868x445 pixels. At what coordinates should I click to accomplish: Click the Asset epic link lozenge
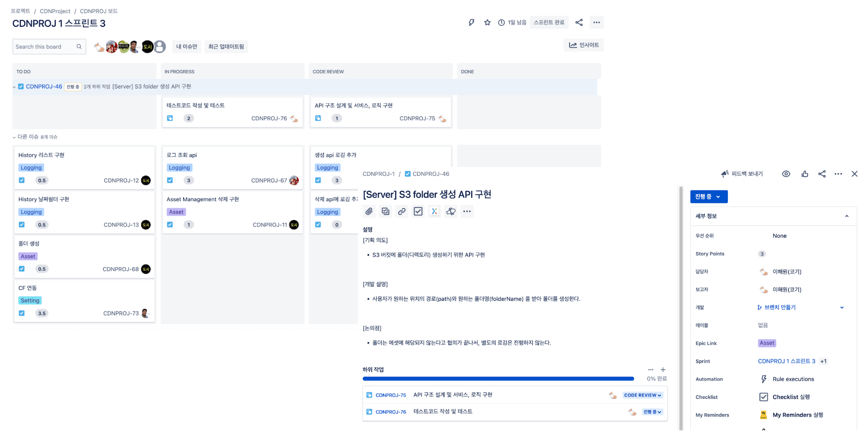(x=767, y=343)
